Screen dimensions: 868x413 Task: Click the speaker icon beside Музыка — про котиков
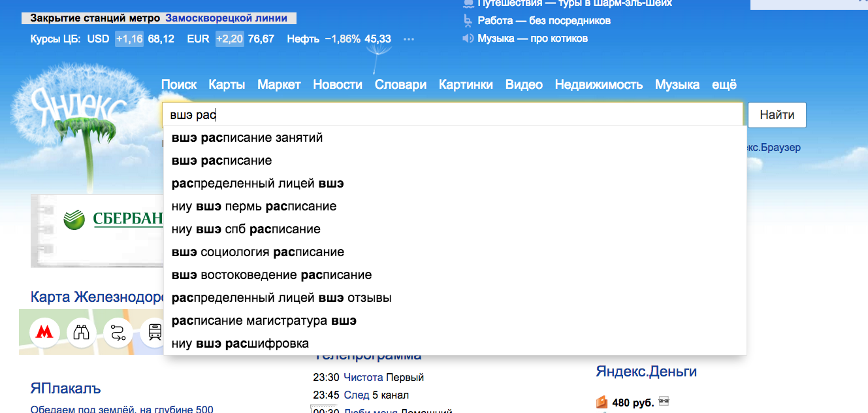[x=468, y=39]
